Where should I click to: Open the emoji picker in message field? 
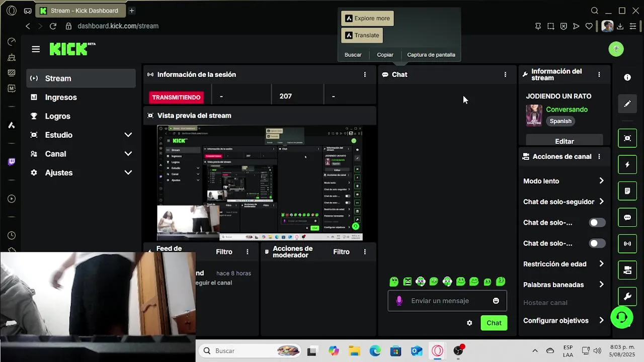pyautogui.click(x=496, y=301)
